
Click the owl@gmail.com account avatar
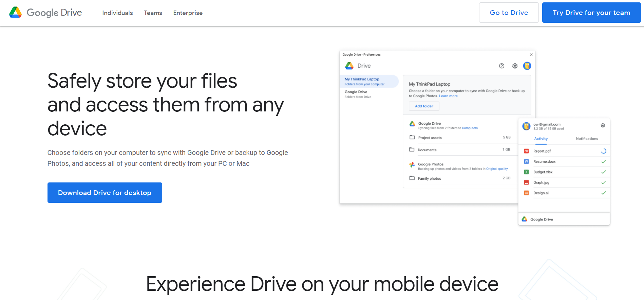(526, 126)
